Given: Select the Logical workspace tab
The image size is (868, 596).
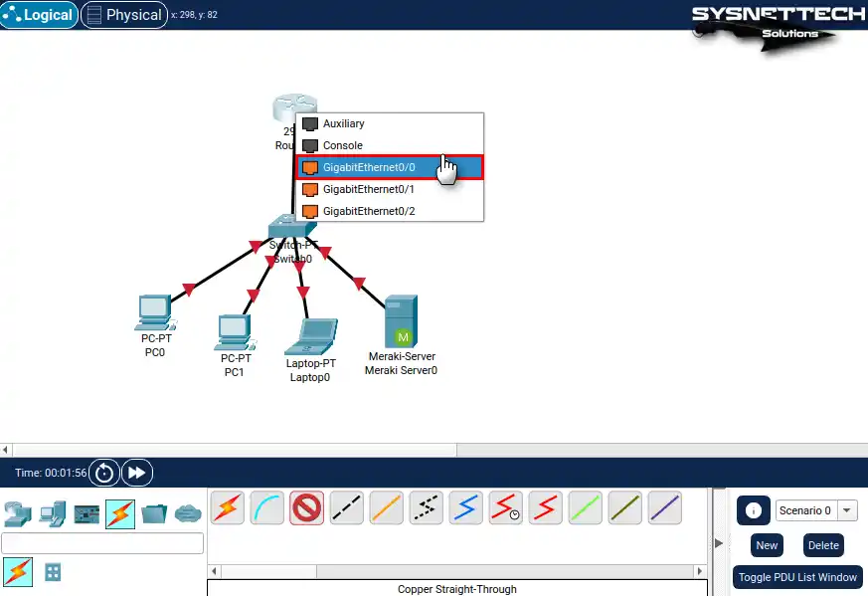Looking at the screenshot, I should tap(40, 15).
